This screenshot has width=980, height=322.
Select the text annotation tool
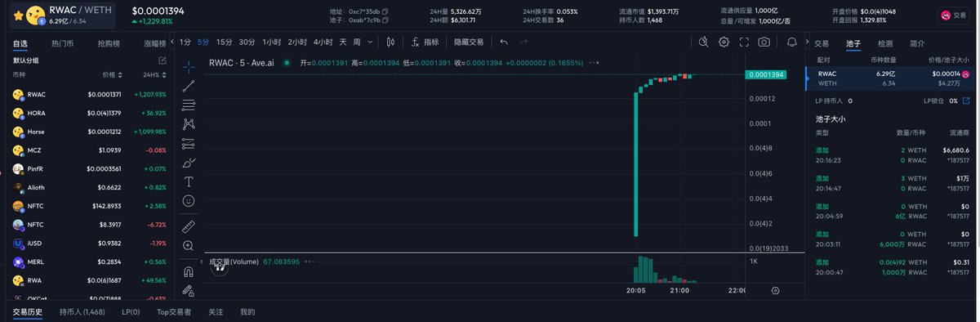pos(189,181)
